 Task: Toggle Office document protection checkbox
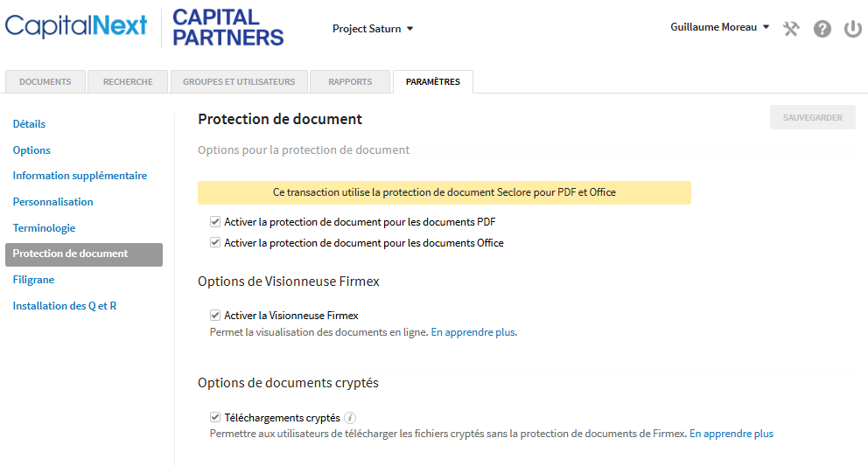tap(215, 242)
